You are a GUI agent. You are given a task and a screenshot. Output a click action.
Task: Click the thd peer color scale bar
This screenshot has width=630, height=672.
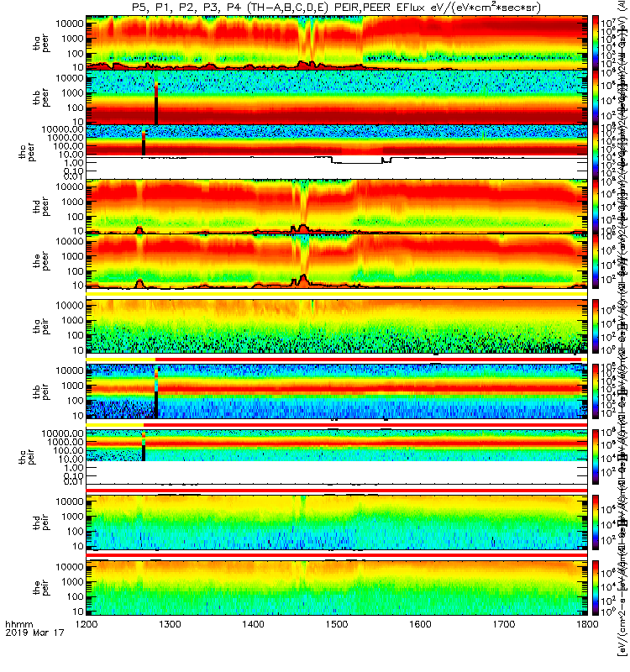click(596, 206)
